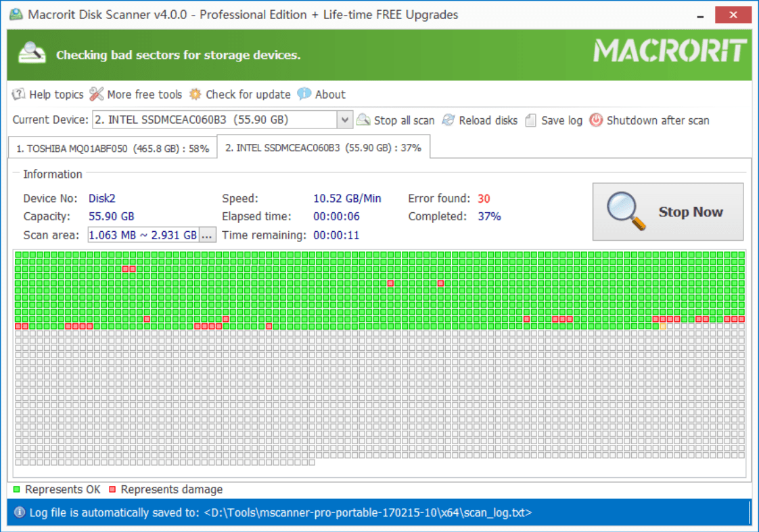Image resolution: width=759 pixels, height=532 pixels.
Task: Expand the device list arrow
Action: (x=345, y=119)
